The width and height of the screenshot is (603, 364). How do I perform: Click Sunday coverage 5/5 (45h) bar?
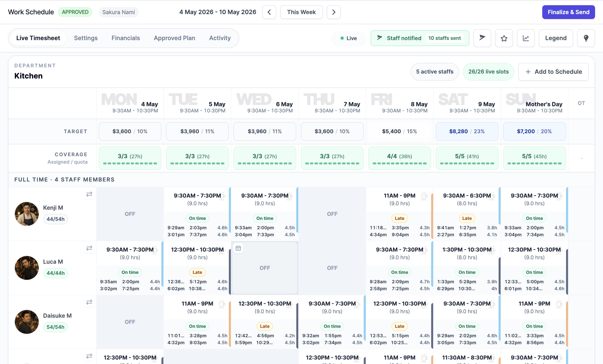tap(534, 158)
